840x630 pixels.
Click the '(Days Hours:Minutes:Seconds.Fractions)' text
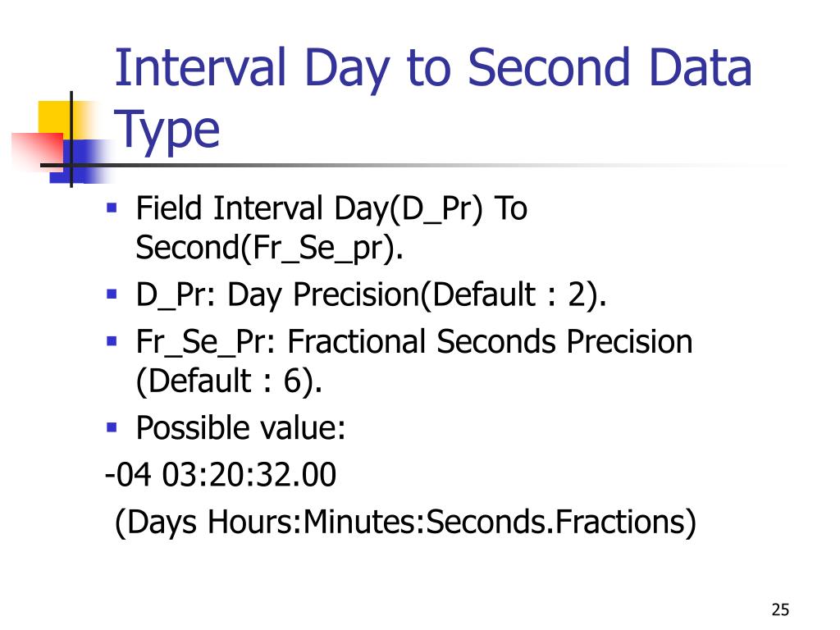(405, 522)
